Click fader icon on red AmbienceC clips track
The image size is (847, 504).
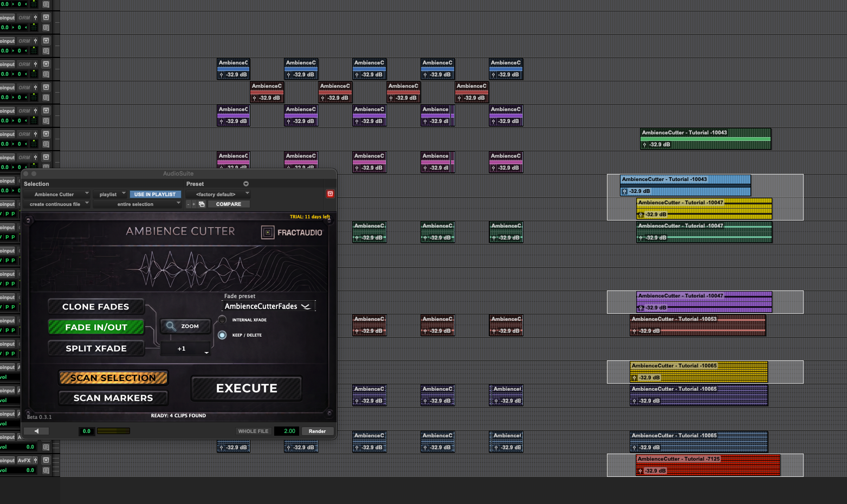[36, 87]
